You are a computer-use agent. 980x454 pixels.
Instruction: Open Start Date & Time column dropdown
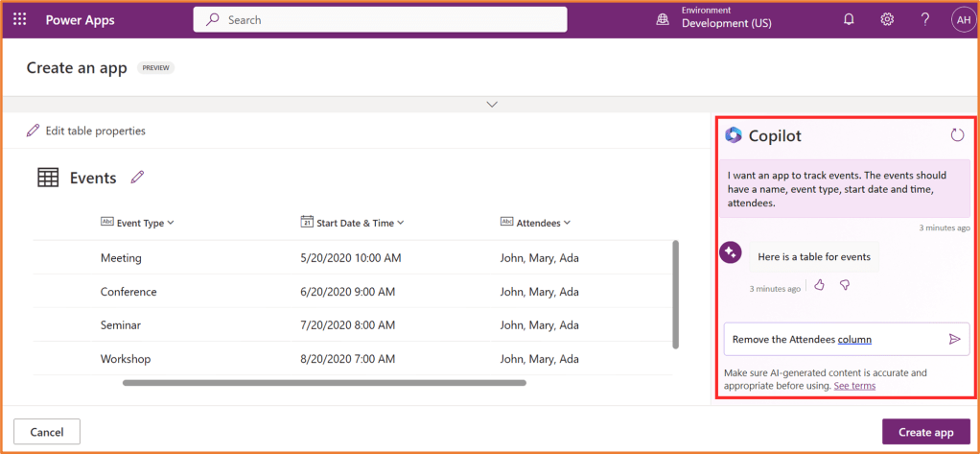point(401,223)
